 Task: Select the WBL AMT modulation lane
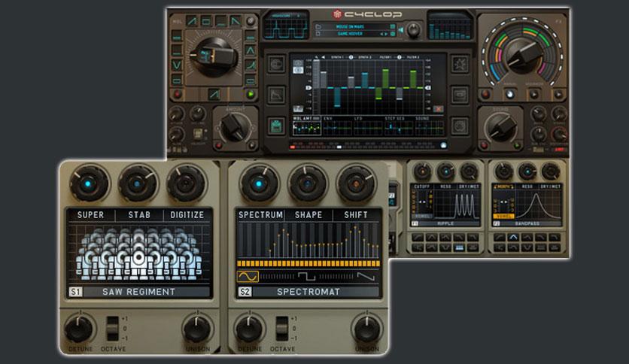click(307, 127)
